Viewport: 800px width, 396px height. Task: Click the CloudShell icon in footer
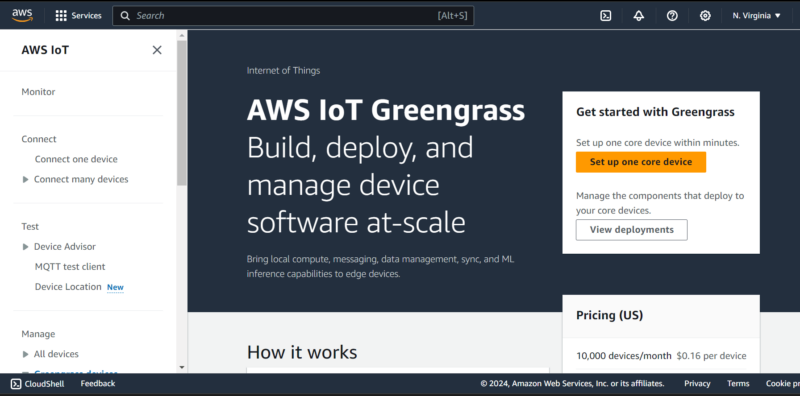[16, 384]
